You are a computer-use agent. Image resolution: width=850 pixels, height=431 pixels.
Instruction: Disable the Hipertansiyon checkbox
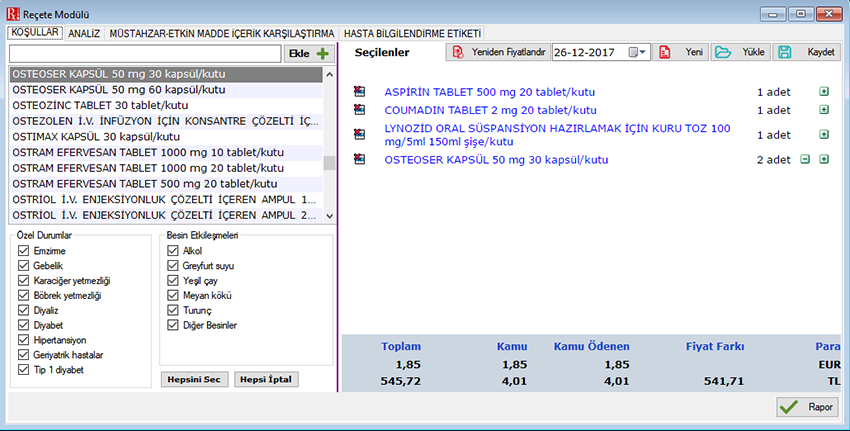click(x=24, y=340)
